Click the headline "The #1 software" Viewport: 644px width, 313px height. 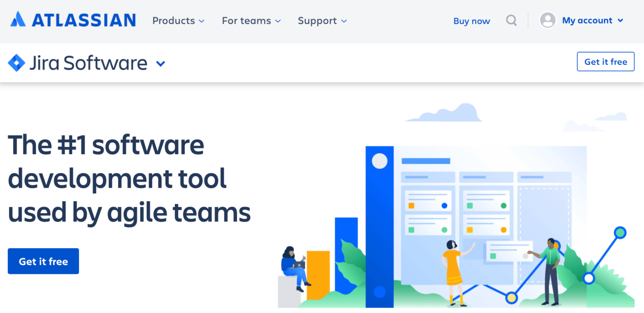pos(106,145)
